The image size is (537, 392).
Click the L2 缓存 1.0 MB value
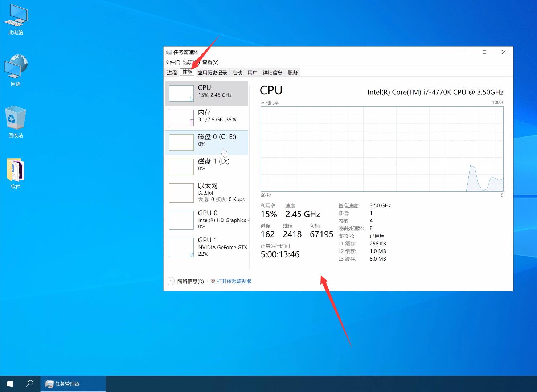coord(378,251)
